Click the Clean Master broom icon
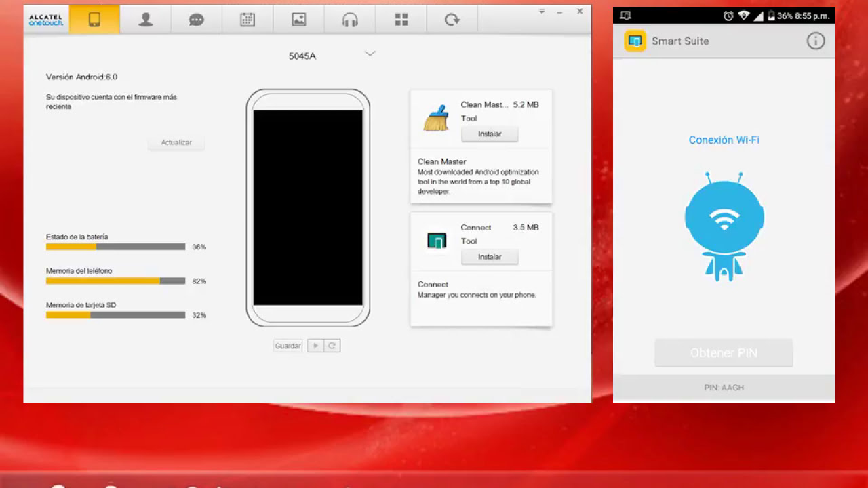 (x=436, y=117)
